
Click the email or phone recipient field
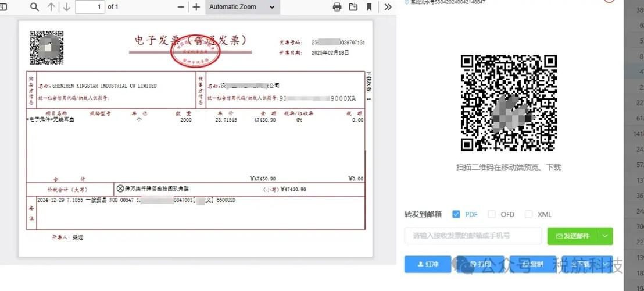[x=473, y=236]
